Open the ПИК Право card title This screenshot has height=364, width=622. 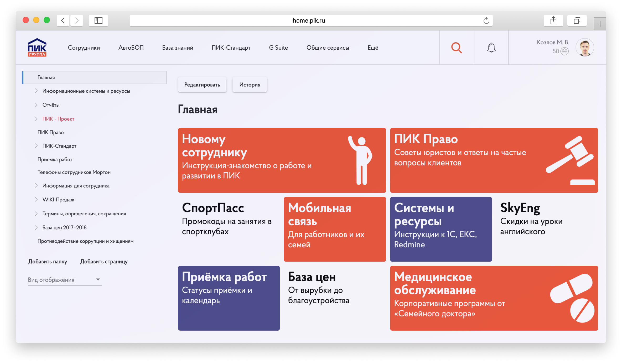426,139
